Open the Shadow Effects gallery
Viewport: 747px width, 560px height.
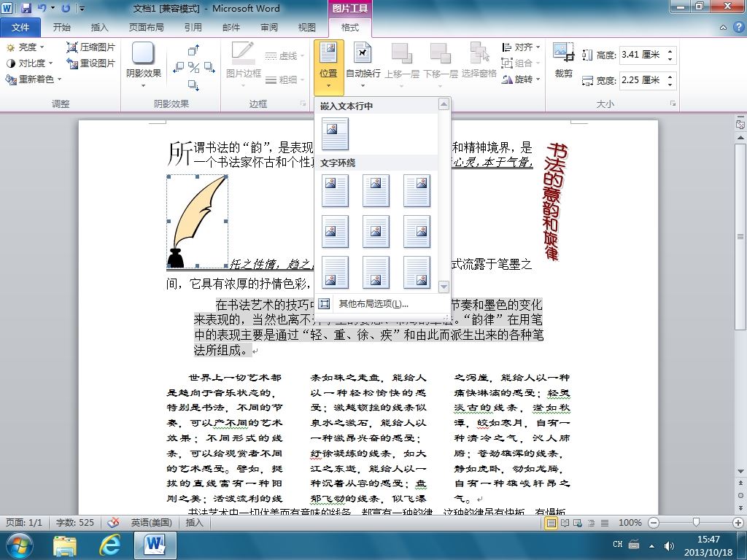pos(144,65)
